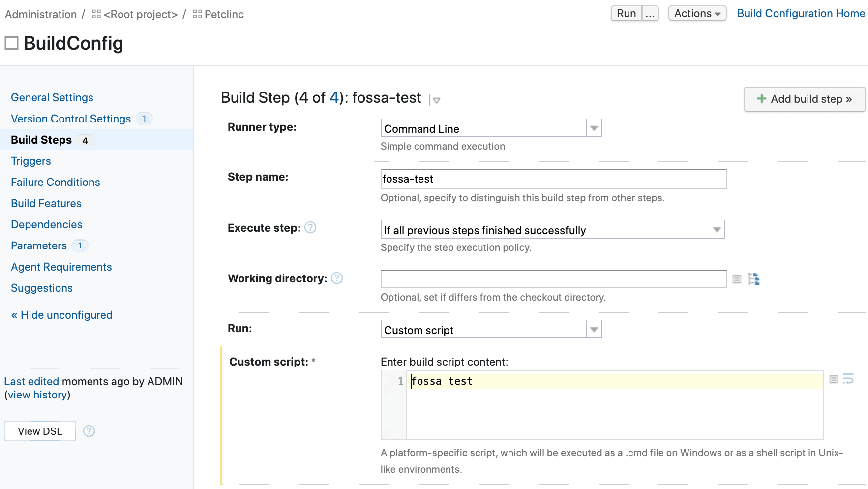Open Failure Conditions in the sidebar

click(56, 182)
